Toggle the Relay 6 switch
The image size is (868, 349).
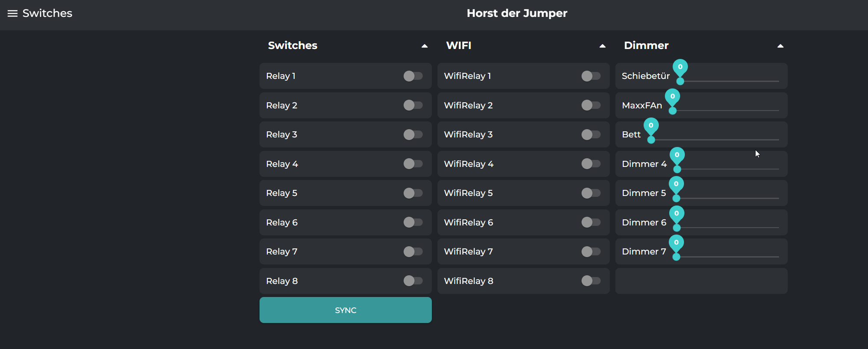pyautogui.click(x=413, y=222)
